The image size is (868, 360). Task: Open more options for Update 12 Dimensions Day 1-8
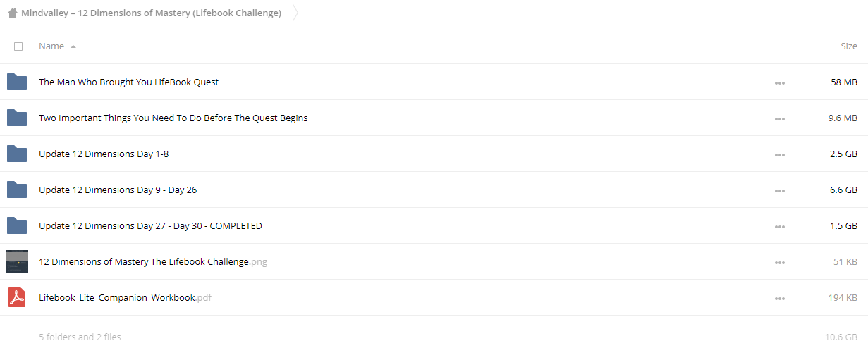779,154
